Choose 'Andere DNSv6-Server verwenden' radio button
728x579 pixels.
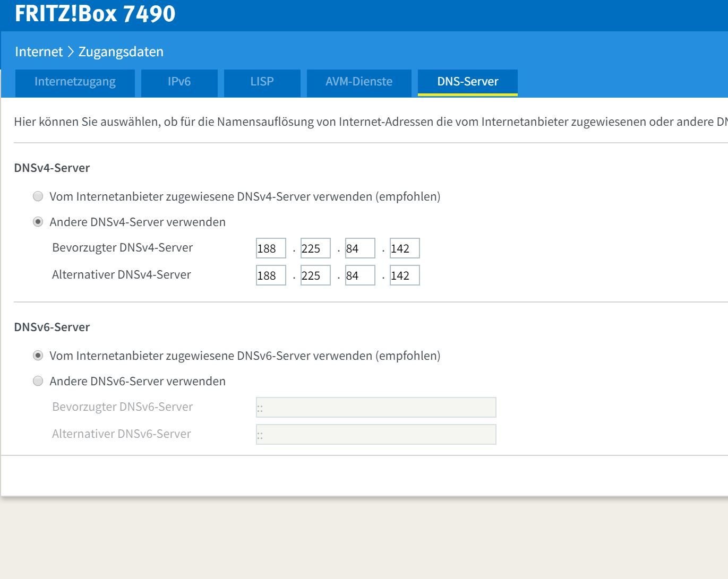[x=38, y=381]
